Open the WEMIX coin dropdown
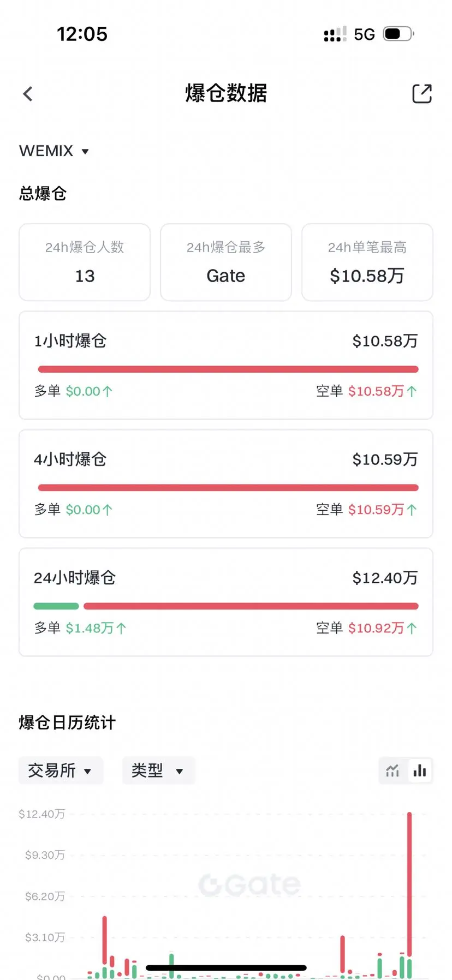 click(54, 151)
